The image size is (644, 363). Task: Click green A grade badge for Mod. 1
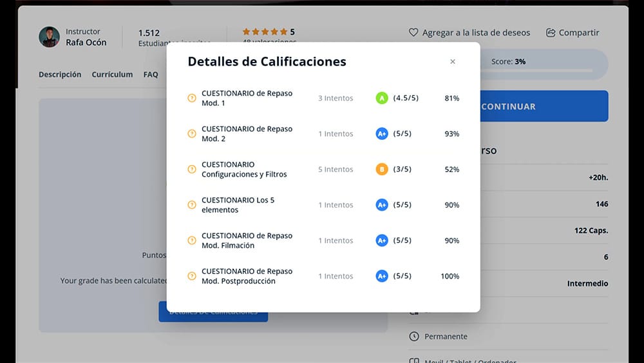coord(382,98)
